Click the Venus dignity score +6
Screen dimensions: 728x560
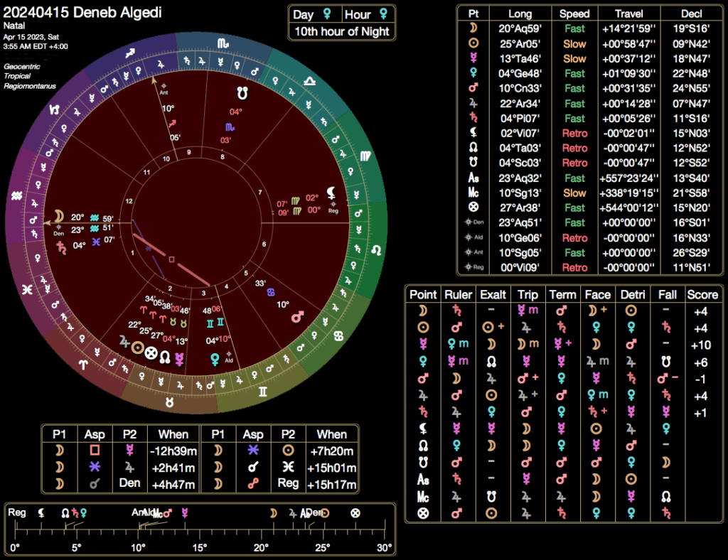[700, 362]
